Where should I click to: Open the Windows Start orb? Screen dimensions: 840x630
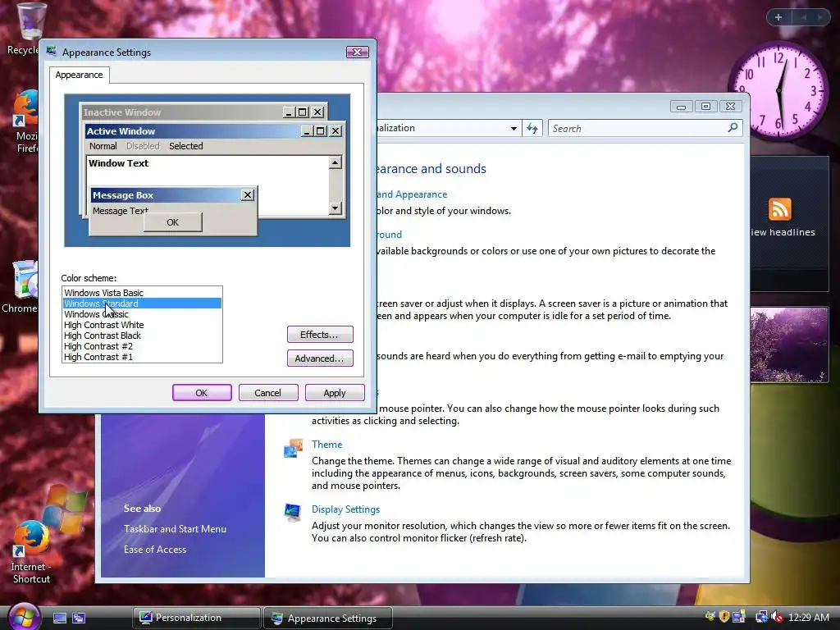[x=24, y=617]
